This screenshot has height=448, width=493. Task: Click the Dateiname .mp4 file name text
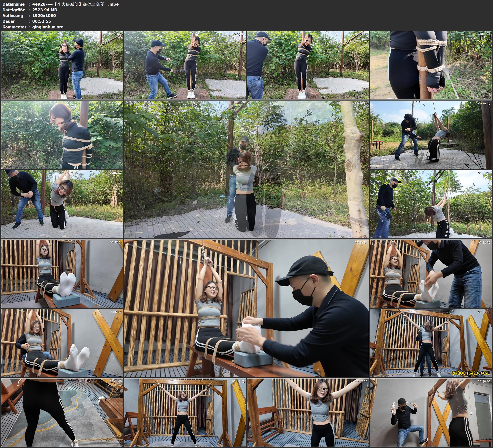coord(75,4)
